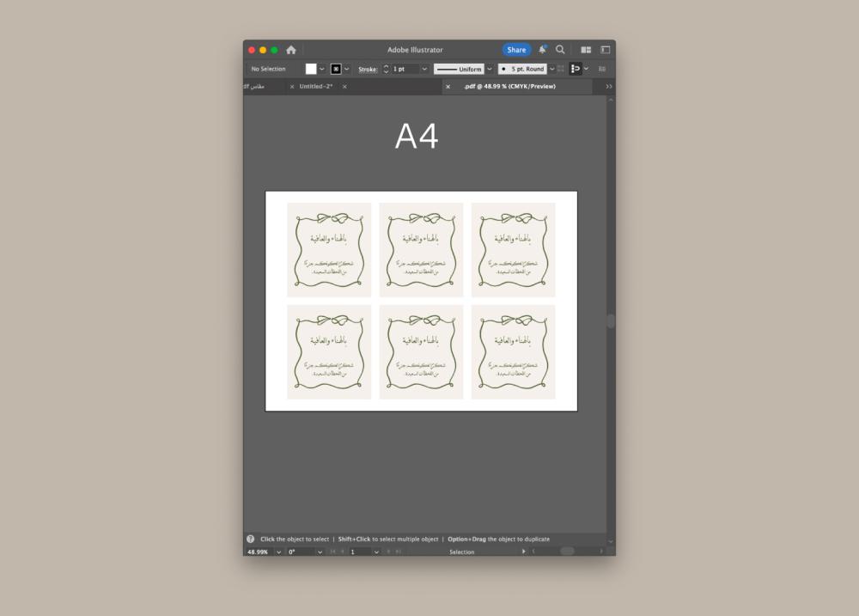Open the workspace switcher icon
The width and height of the screenshot is (859, 616).
606,50
